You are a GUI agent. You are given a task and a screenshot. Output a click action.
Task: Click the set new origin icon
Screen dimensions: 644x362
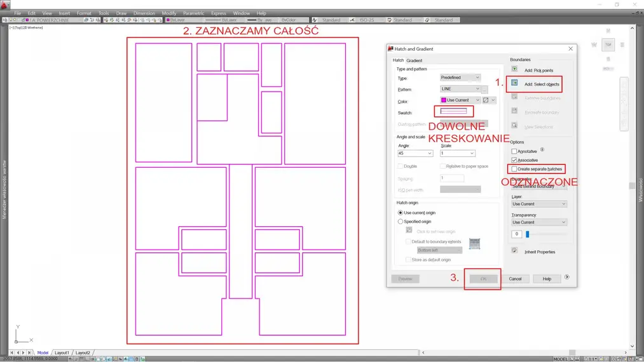coord(409,231)
